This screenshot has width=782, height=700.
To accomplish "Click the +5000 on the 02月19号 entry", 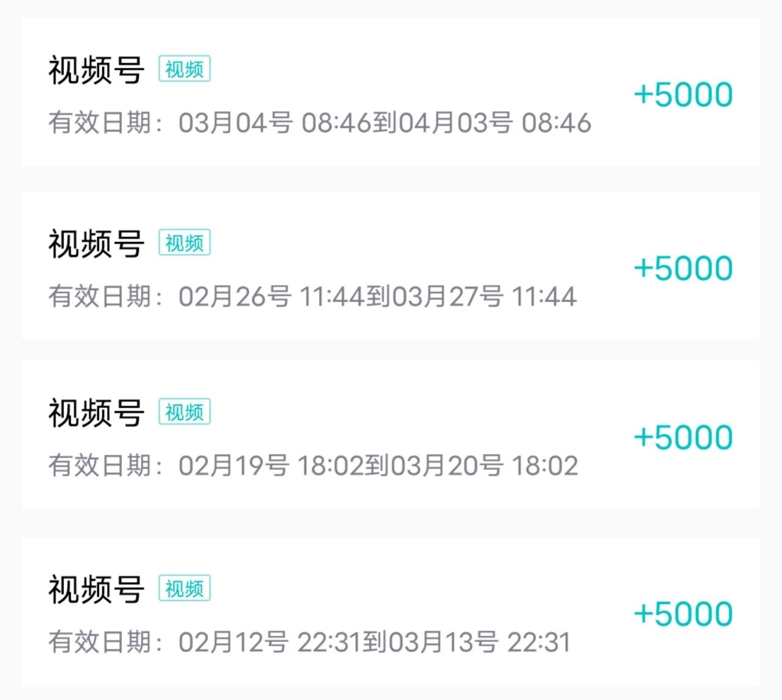I will click(x=684, y=436).
